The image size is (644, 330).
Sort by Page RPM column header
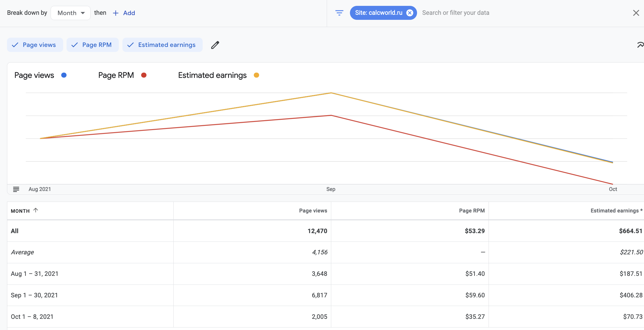click(472, 211)
